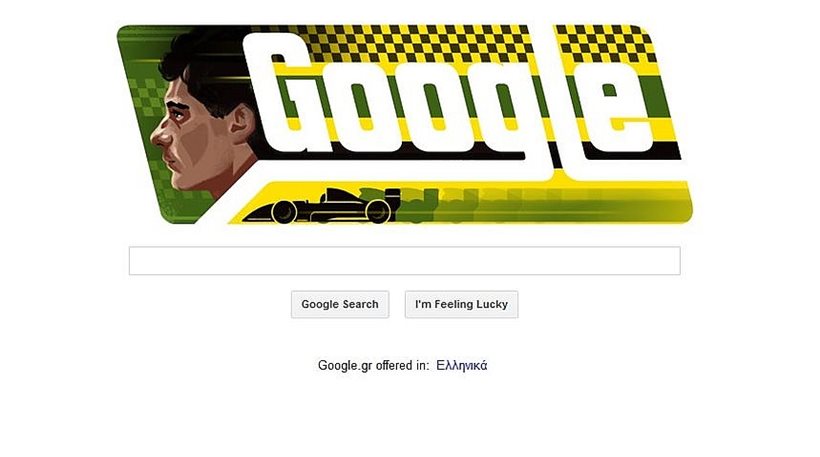The image size is (820, 457).
Task: Click the I'm Feeling Lucky button
Action: (461, 304)
